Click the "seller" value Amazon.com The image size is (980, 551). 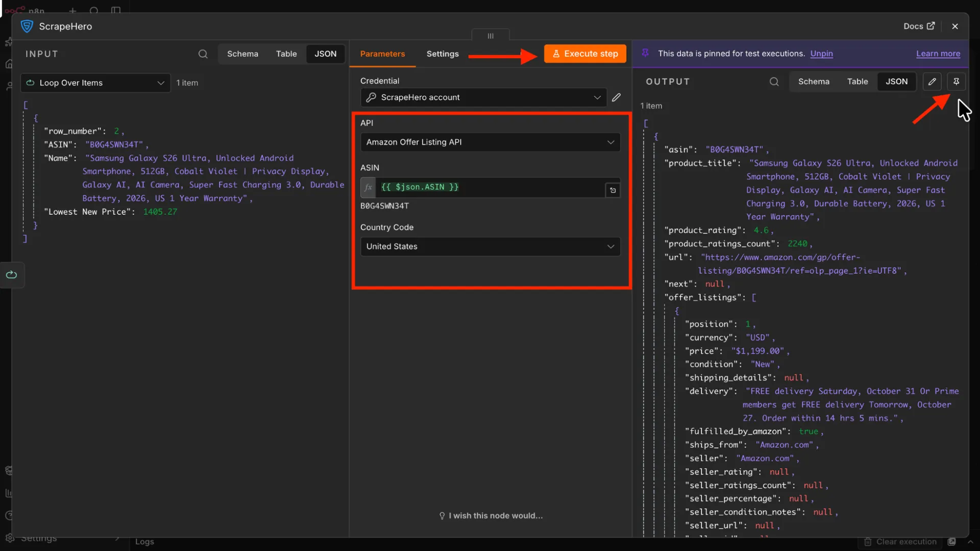(765, 459)
